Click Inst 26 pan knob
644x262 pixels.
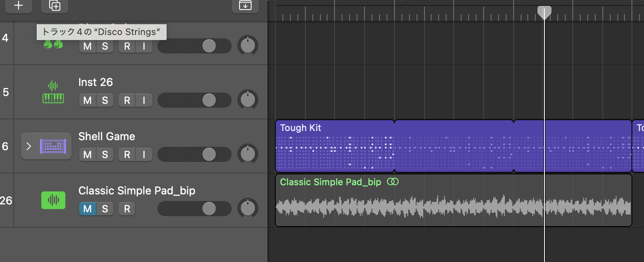[x=248, y=100]
